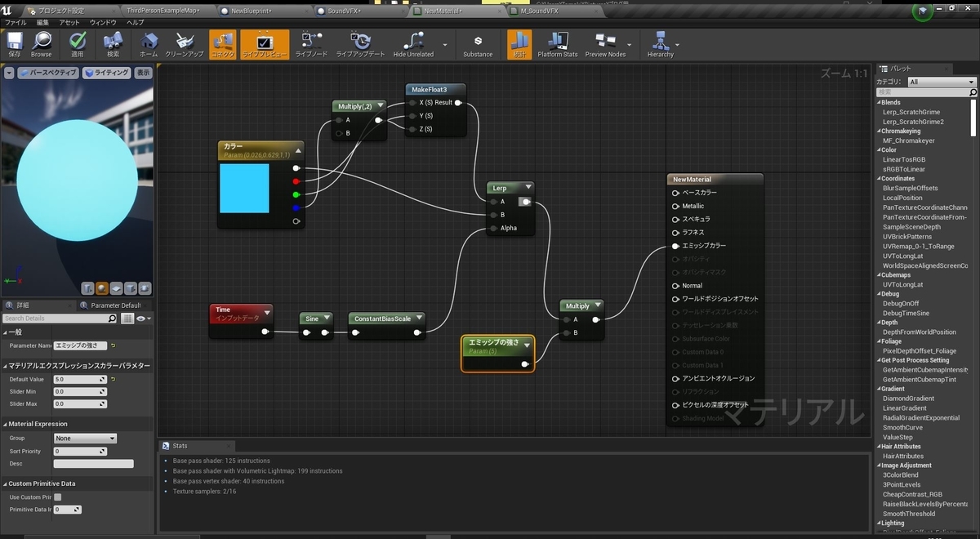Expand the ConstantBiasScale node chevron

pos(418,318)
